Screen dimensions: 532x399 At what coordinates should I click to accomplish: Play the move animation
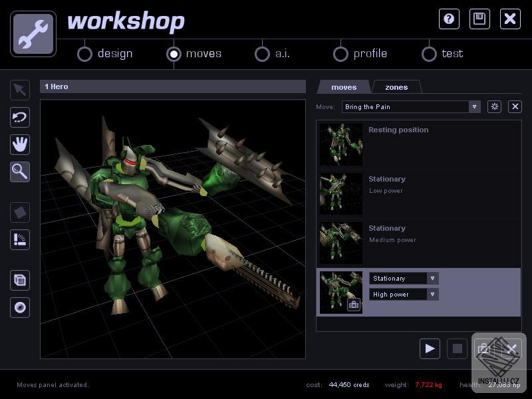(x=430, y=348)
